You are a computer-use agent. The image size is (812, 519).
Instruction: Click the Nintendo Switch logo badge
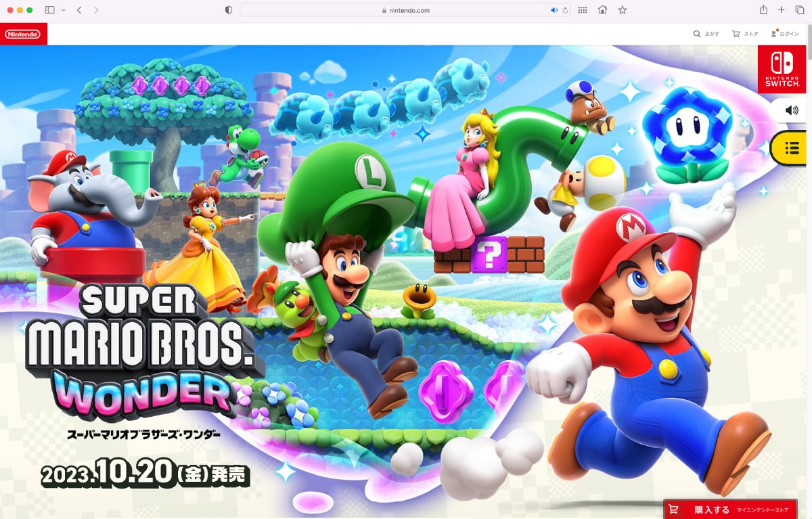pos(782,69)
